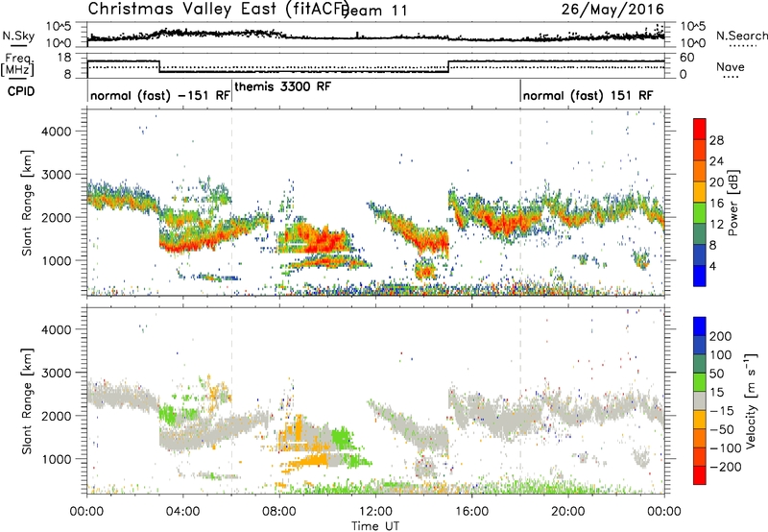Click the '18' frequency axis value
This screenshot has height=532, width=768.
pos(64,58)
